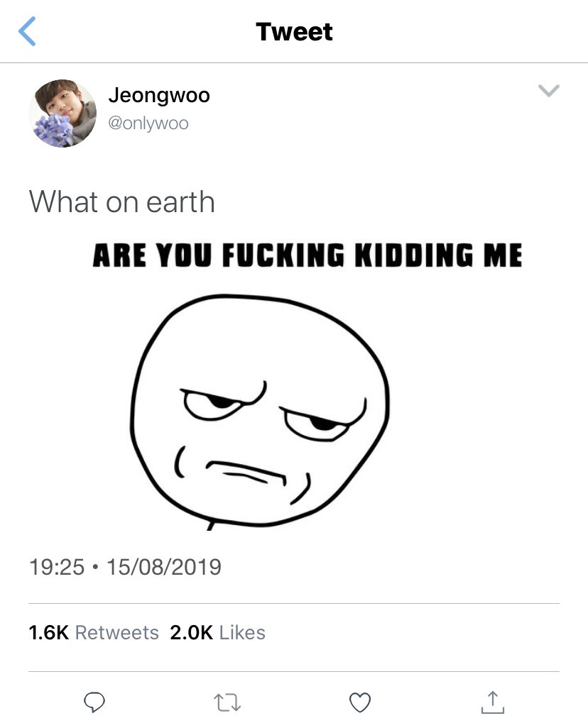
Task: Share the tweet via upload icon
Action: (493, 702)
